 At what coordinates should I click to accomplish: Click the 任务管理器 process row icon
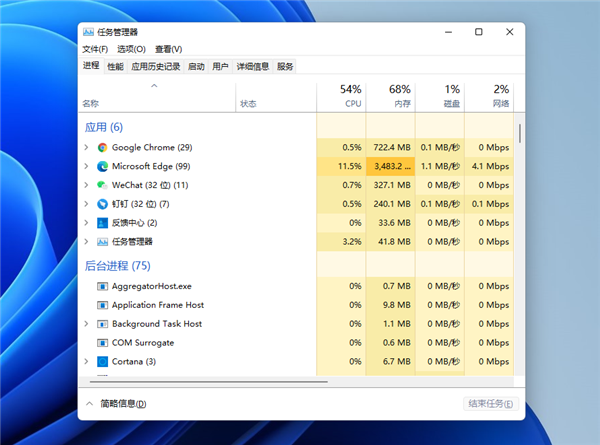[x=102, y=242]
